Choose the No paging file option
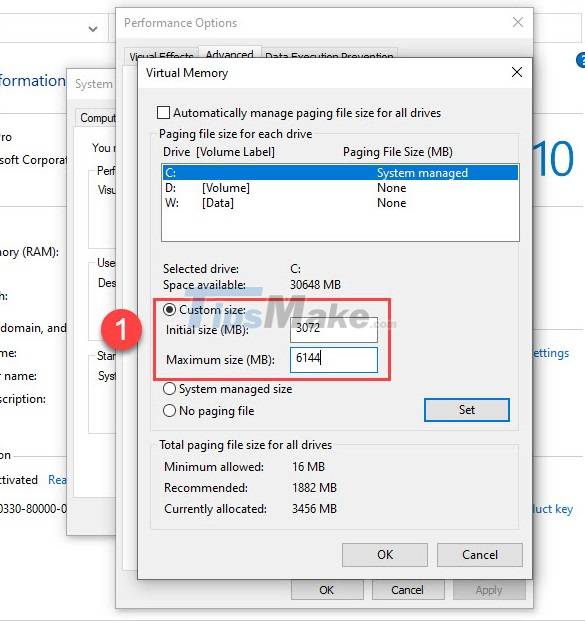585x621 pixels. point(170,410)
